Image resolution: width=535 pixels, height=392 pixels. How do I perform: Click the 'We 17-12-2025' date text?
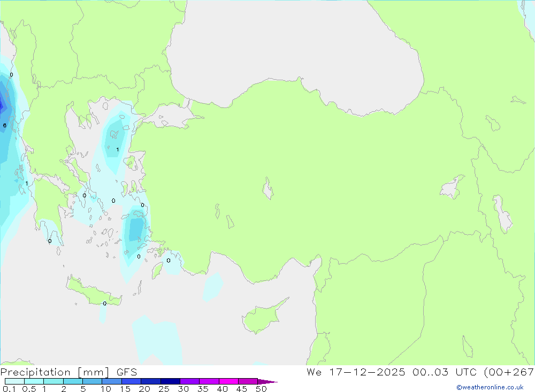(356, 372)
